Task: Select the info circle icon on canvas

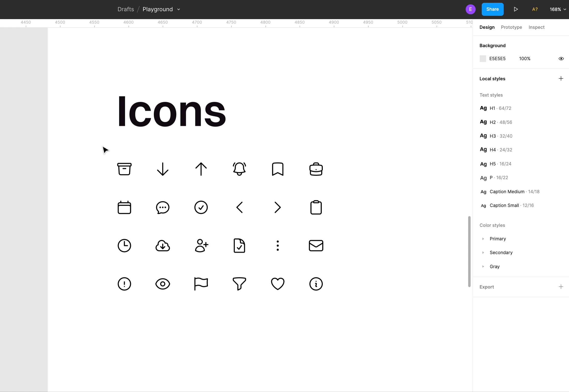Action: 316,284
